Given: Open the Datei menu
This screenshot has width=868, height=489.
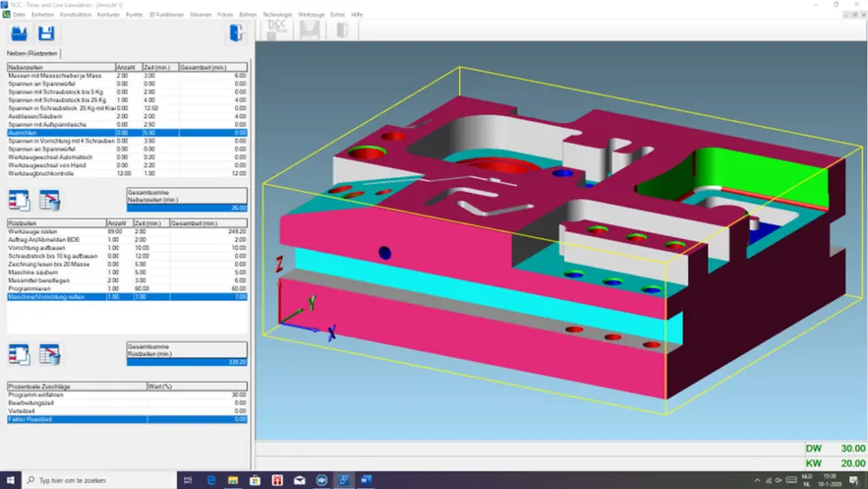Looking at the screenshot, I should pos(19,15).
